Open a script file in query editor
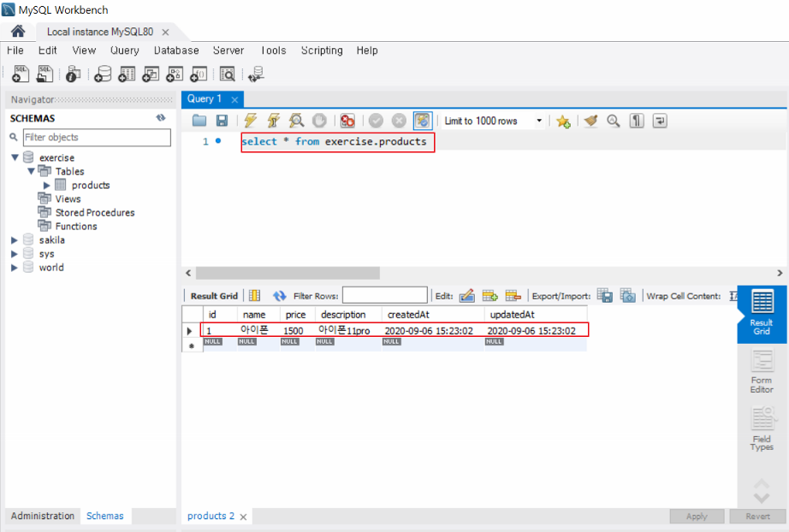Screen dimensions: 789x532 pos(199,121)
